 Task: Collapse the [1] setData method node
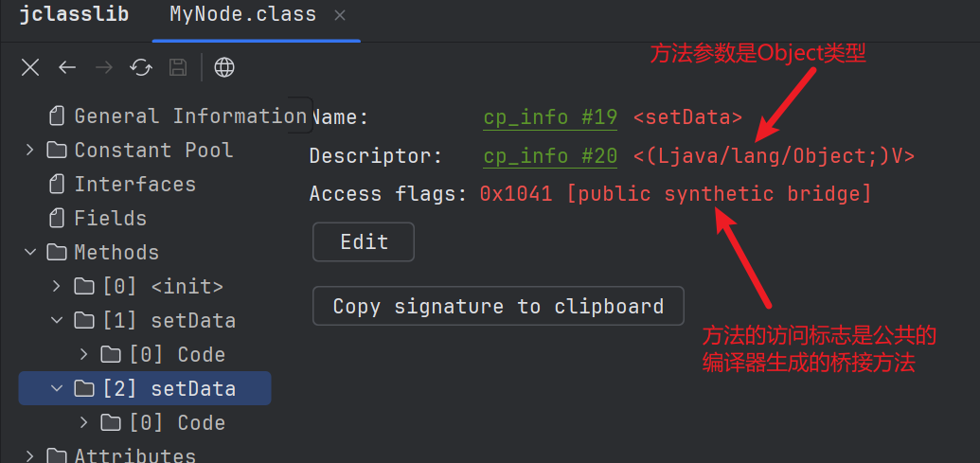(57, 320)
